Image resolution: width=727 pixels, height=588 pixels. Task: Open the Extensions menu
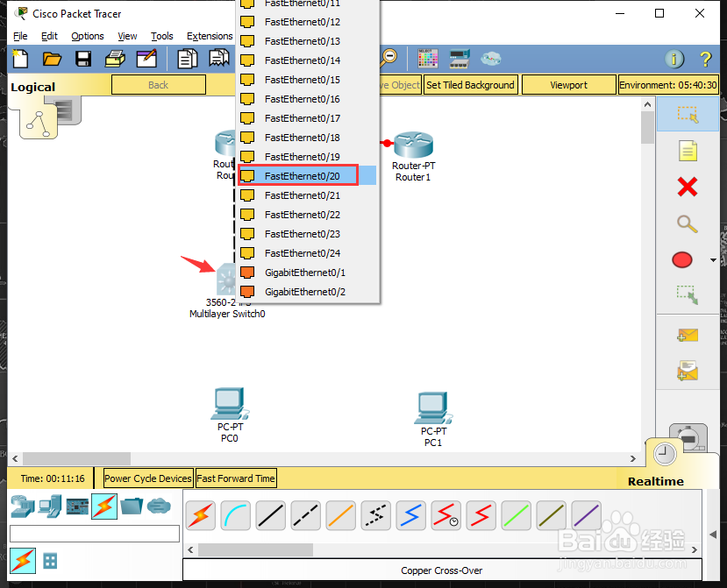[210, 36]
